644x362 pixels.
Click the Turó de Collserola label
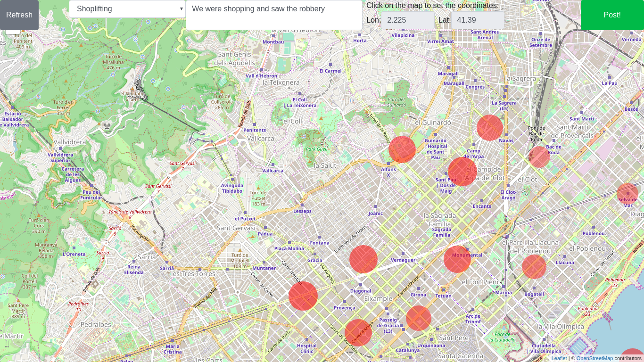222,101
